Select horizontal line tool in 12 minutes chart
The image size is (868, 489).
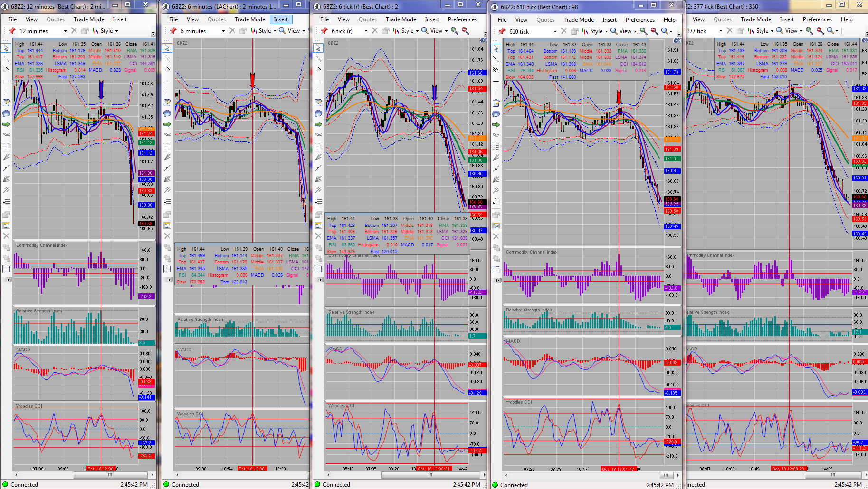coord(6,80)
